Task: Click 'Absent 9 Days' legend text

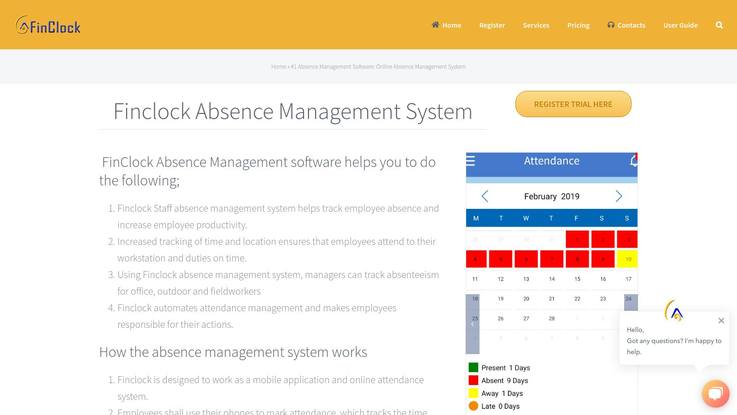Action: (504, 380)
